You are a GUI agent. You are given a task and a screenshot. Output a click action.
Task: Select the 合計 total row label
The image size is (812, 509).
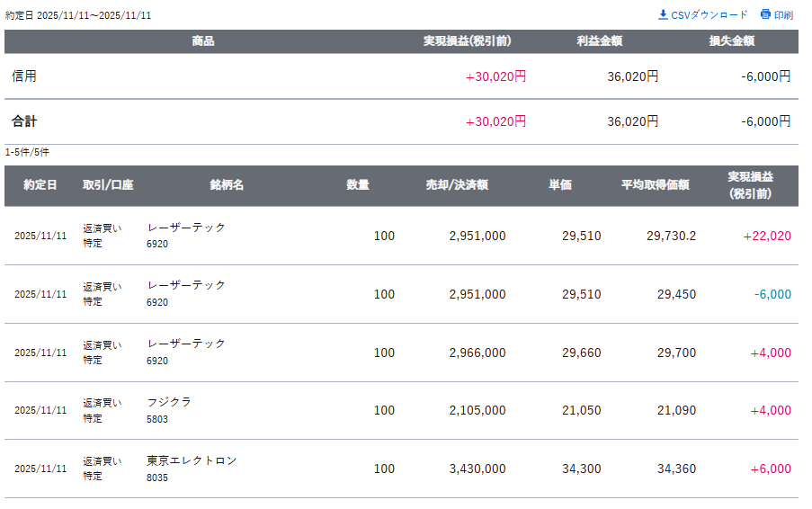point(24,121)
